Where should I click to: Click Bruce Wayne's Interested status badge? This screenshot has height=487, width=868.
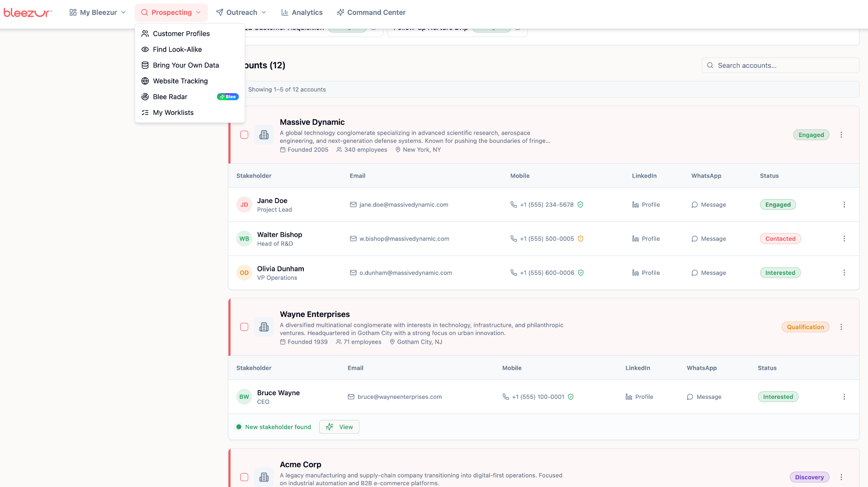coord(778,397)
